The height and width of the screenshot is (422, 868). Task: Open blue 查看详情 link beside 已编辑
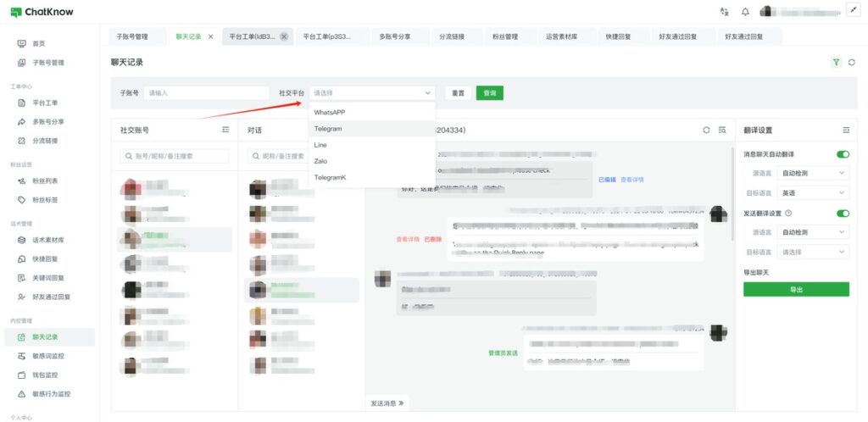tap(632, 180)
